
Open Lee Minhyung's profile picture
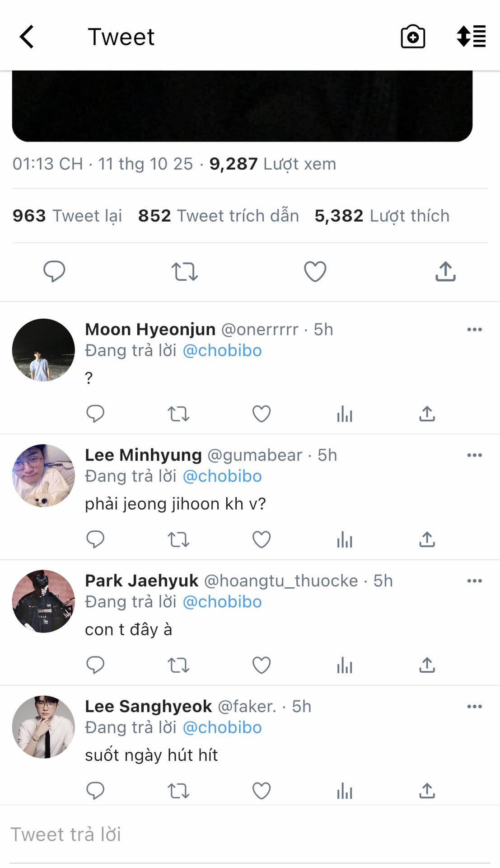click(43, 476)
